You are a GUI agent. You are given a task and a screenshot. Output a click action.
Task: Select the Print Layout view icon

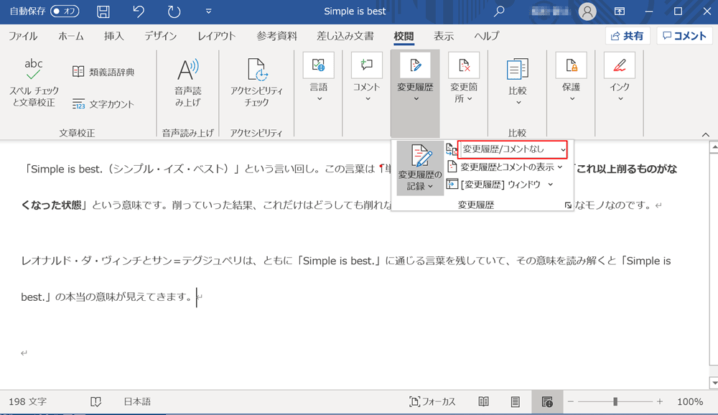tap(515, 402)
